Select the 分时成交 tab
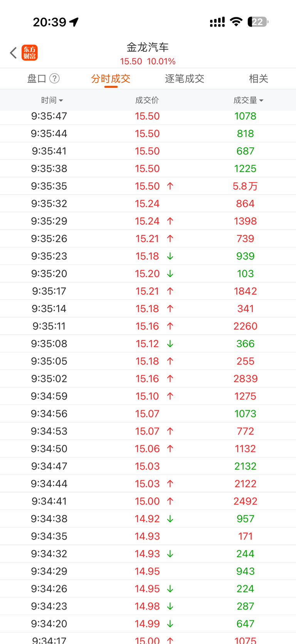 [x=111, y=79]
